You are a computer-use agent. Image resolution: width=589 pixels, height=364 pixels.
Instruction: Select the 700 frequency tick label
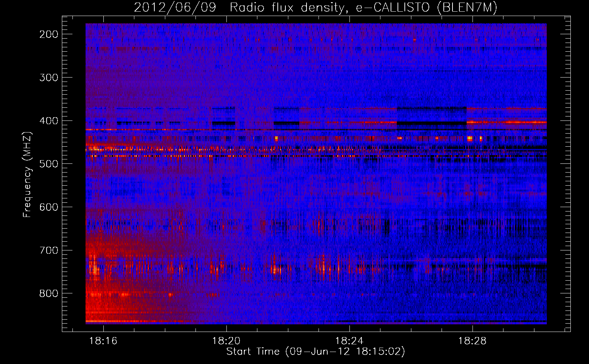coord(49,250)
